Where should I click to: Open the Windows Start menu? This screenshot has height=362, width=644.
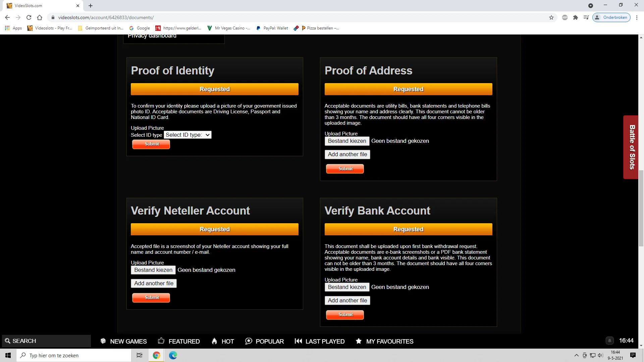tap(8, 355)
